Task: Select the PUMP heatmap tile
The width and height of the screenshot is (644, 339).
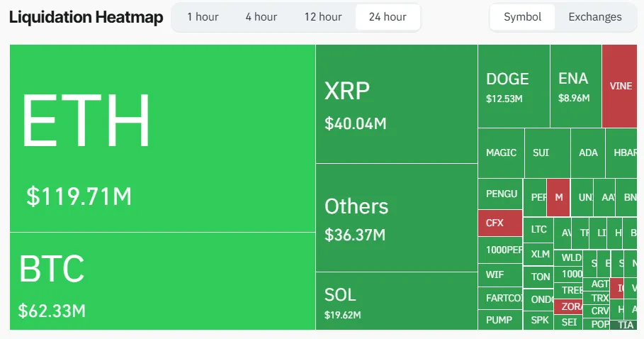Action: (499, 320)
